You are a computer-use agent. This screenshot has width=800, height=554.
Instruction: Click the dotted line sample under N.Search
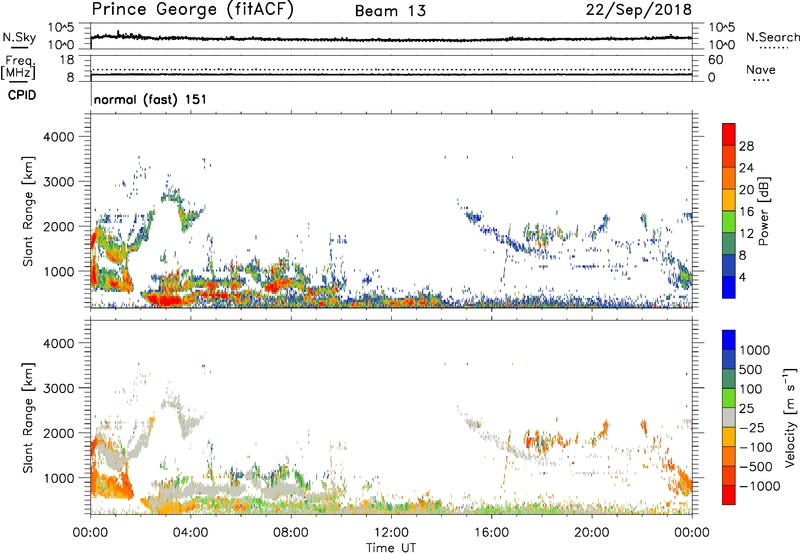(773, 48)
